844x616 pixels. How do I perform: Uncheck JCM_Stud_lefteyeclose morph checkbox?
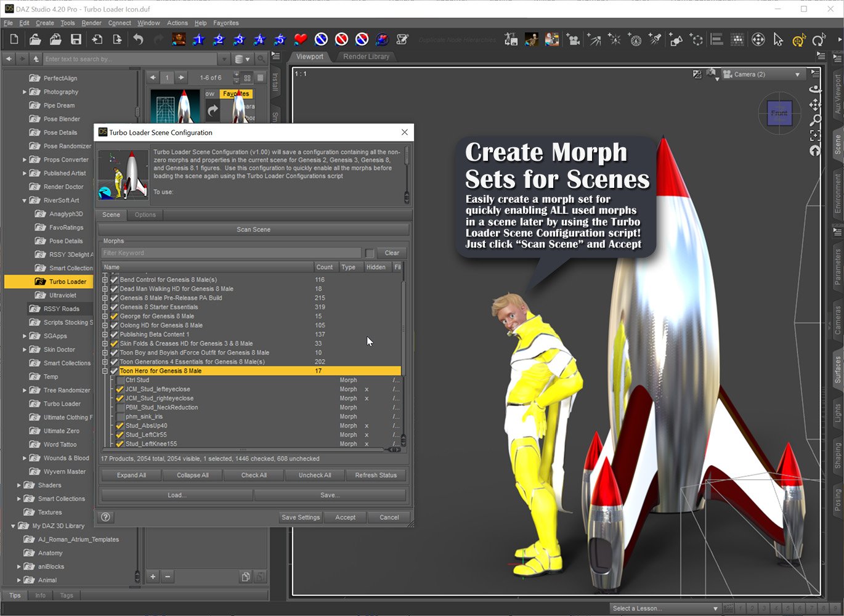(x=120, y=389)
